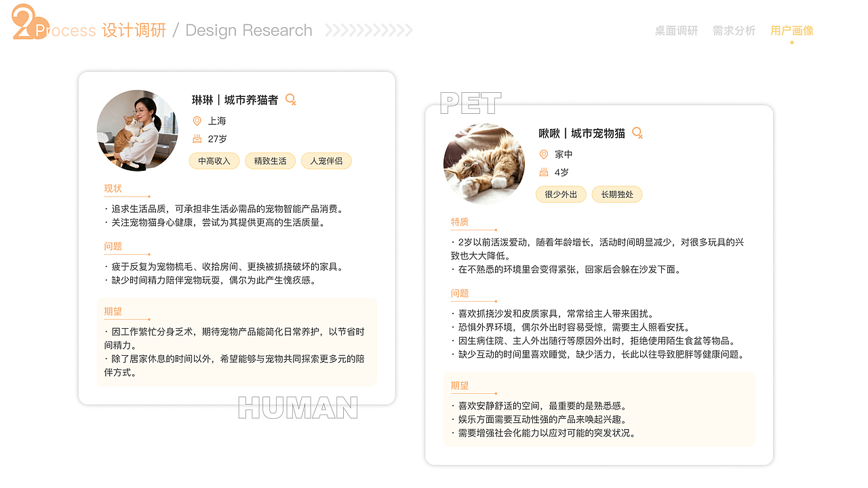Image resolution: width=868 pixels, height=488 pixels.
Task: Click the line starting 娱乐方面需要互动性
Action: 538,420
